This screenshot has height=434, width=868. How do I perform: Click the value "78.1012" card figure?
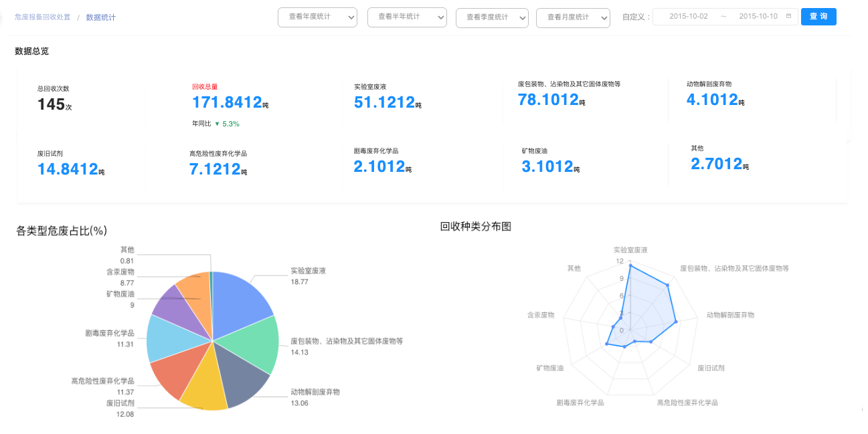click(548, 100)
